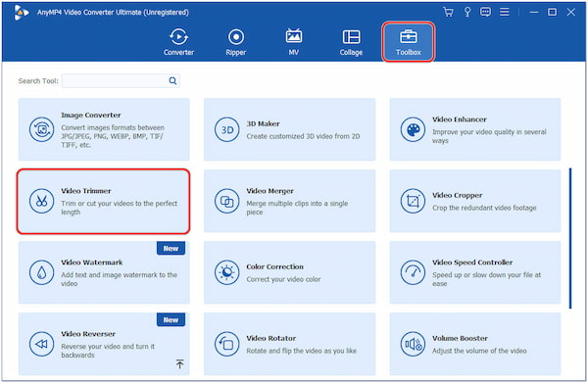Open the shopping cart purchase icon
The width and height of the screenshot is (588, 383).
[x=448, y=12]
